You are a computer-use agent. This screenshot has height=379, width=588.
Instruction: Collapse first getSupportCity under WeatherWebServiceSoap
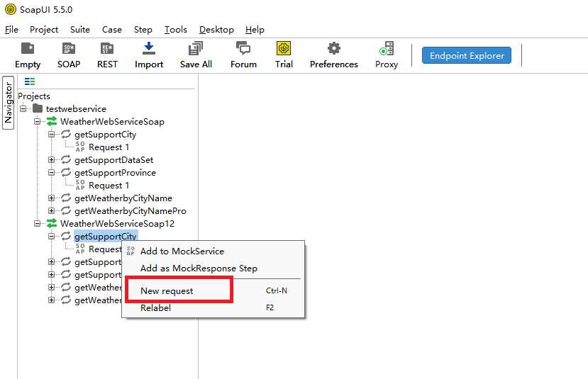52,134
